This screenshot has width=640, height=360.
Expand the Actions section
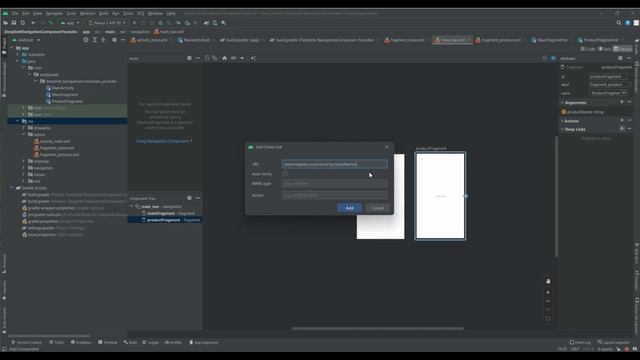[562, 121]
